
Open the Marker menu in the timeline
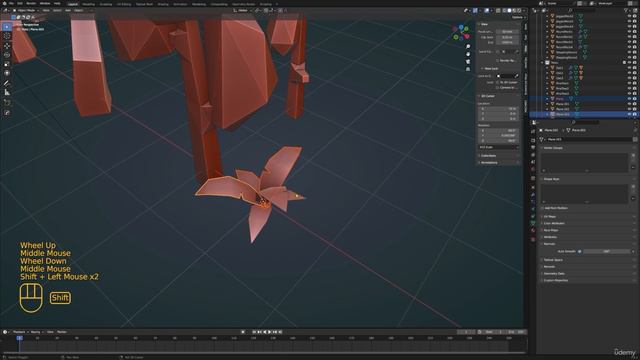pos(62,332)
